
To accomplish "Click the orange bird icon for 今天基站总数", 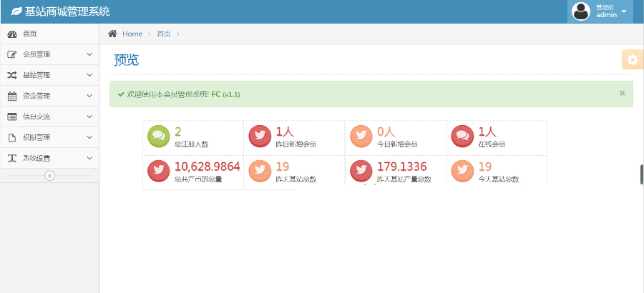I will (x=462, y=171).
